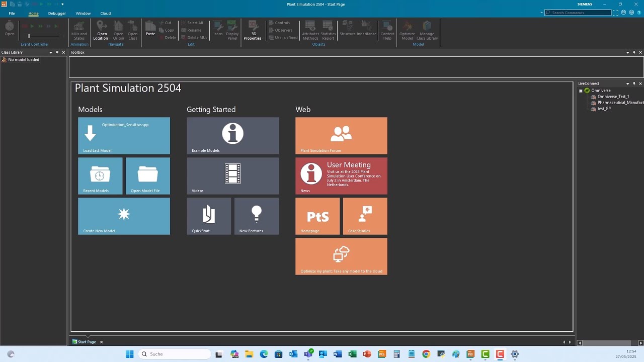Open the Example Models tile

coord(232,136)
